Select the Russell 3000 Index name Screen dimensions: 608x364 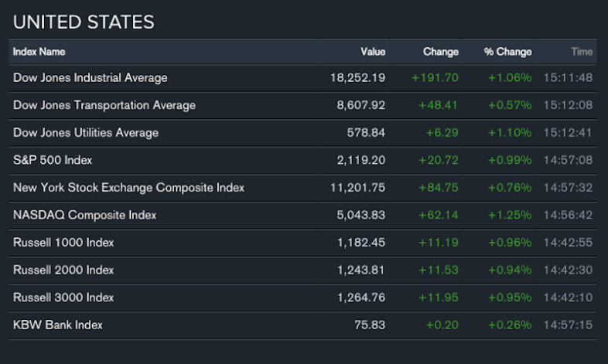point(63,298)
